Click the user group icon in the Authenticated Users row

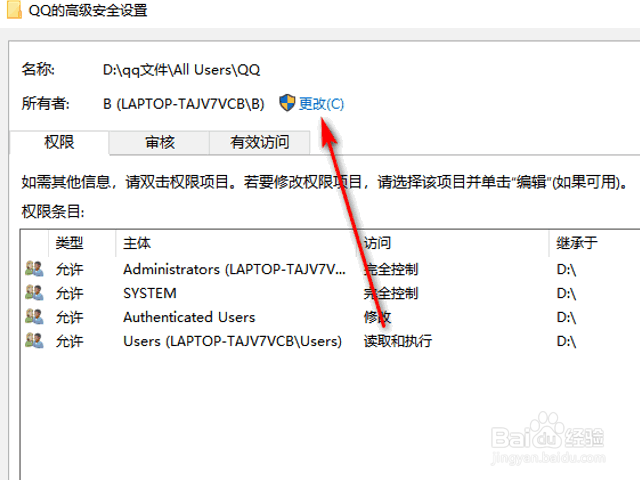[x=34, y=317]
